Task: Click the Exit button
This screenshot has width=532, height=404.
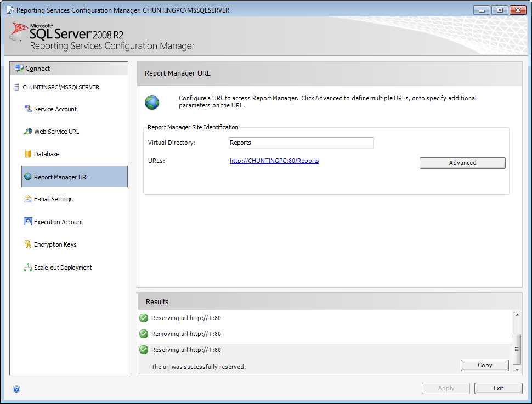Action: click(498, 388)
